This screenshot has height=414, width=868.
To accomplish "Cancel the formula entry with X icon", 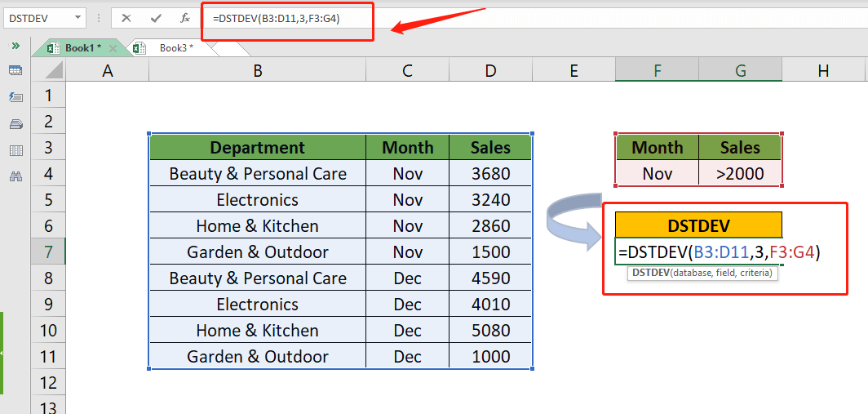I will point(127,18).
